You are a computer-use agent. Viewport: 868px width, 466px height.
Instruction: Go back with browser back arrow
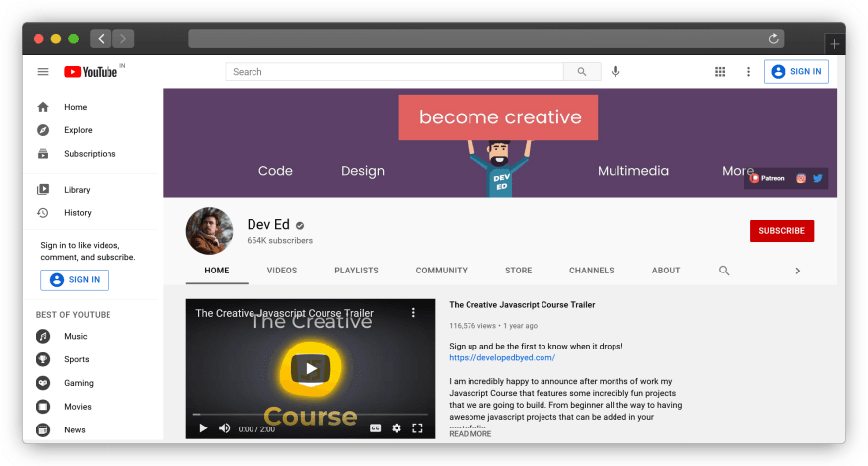[101, 39]
